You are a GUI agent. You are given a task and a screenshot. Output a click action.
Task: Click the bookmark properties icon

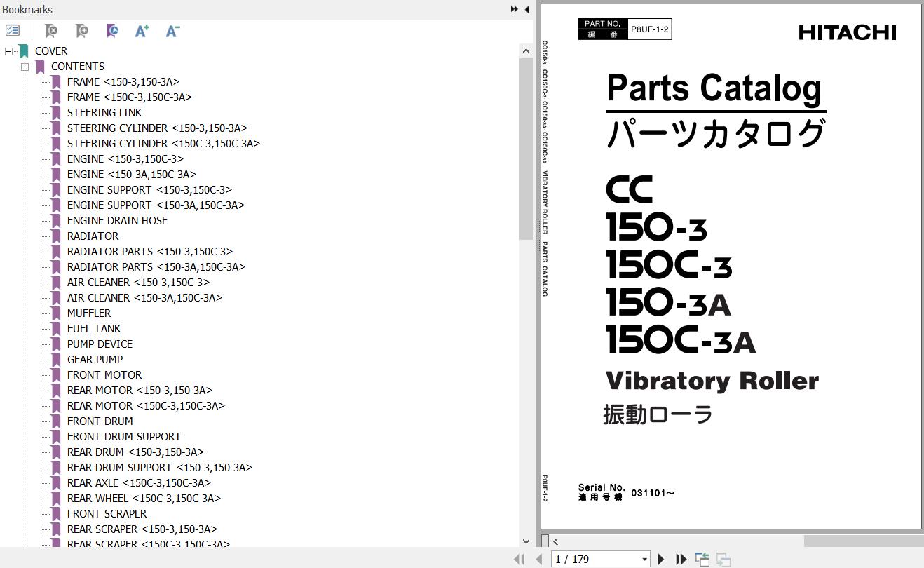(112, 31)
